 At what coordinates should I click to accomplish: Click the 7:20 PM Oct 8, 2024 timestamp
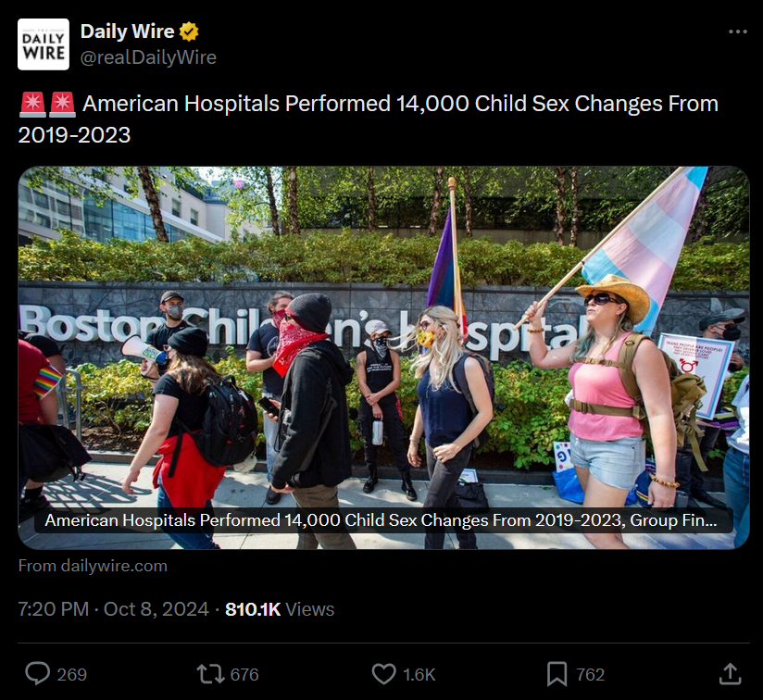[x=113, y=609]
